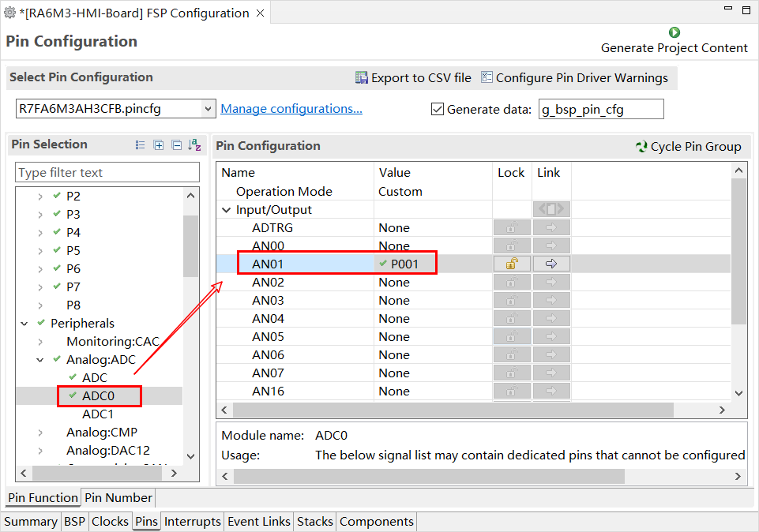Click the gear icon on FSP Configuration tab
Viewport: 759px width, 532px height.
[x=9, y=13]
